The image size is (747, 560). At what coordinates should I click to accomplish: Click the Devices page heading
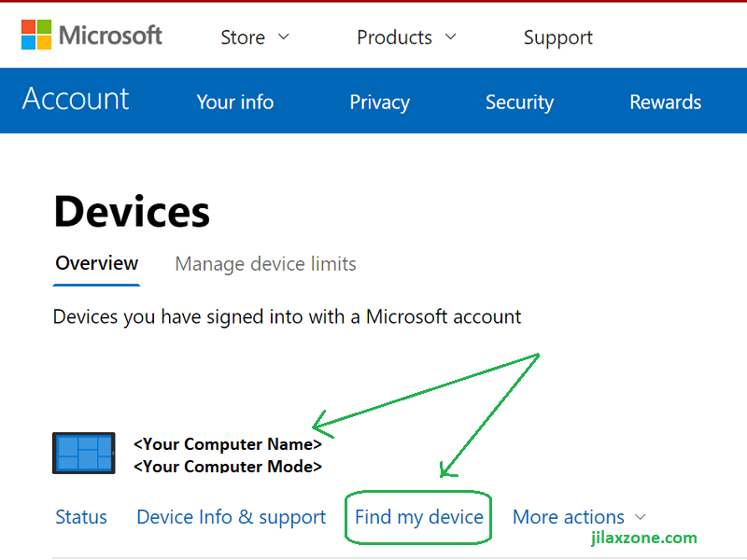click(x=132, y=212)
